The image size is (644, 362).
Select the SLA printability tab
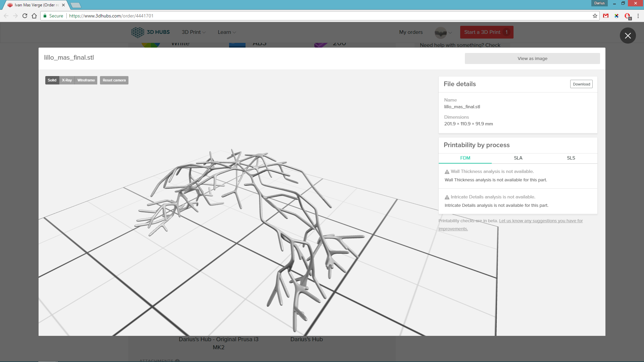coord(518,158)
